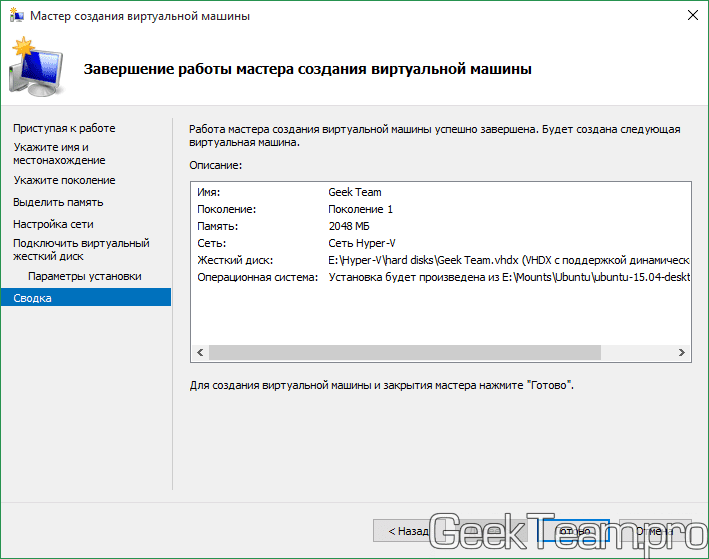Image resolution: width=709 pixels, height=559 pixels.
Task: Open the 'Настройка сети' wizard page
Action: pos(54,224)
